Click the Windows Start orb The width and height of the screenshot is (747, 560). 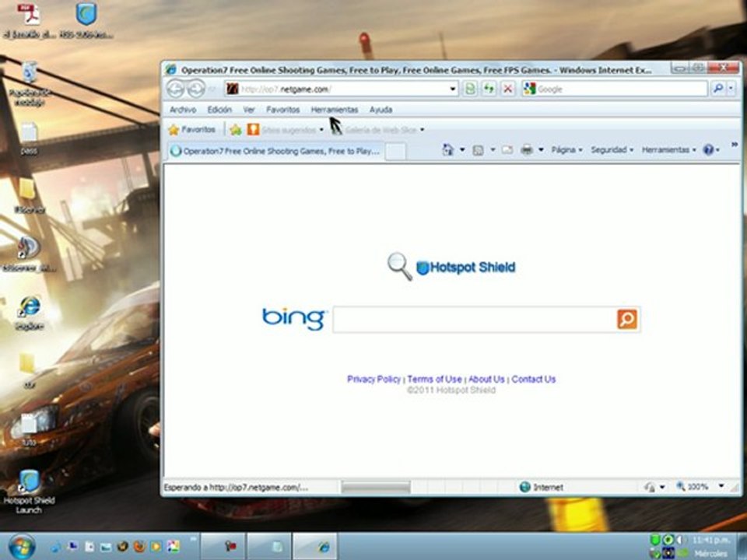[22, 547]
